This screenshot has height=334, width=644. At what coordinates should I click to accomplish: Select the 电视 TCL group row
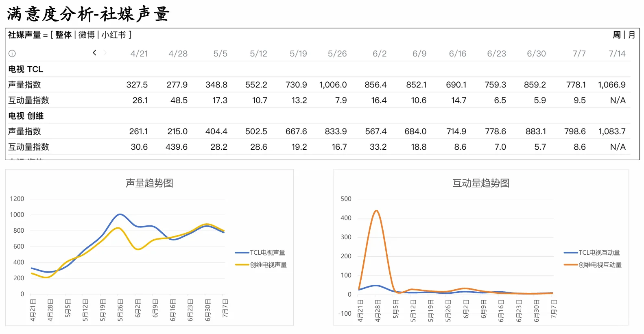point(319,69)
